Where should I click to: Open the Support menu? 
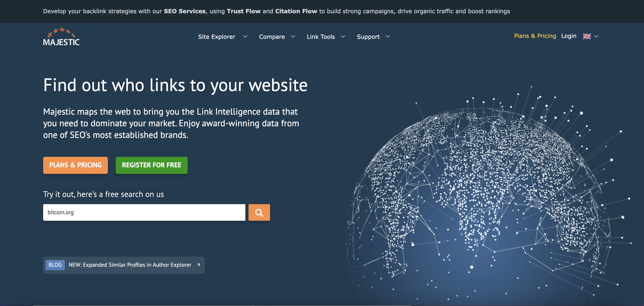pyautogui.click(x=368, y=37)
